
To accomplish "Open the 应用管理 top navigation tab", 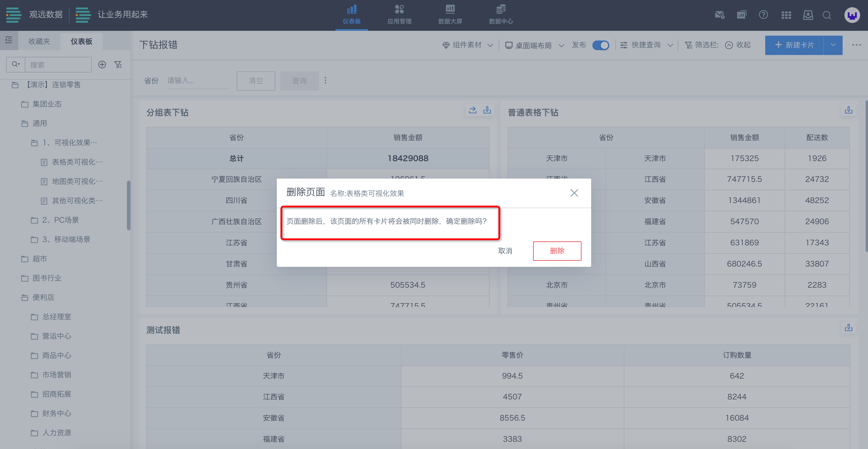I will (x=399, y=15).
